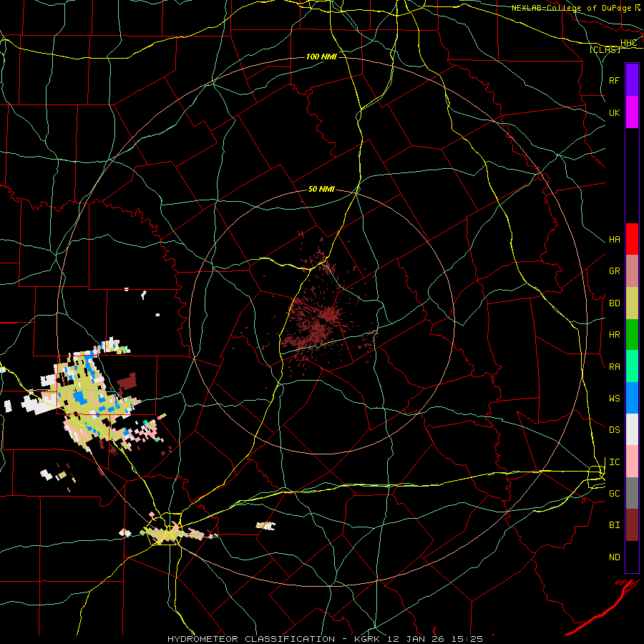Click the HR legend label
This screenshot has width=644, height=644.
click(x=614, y=335)
